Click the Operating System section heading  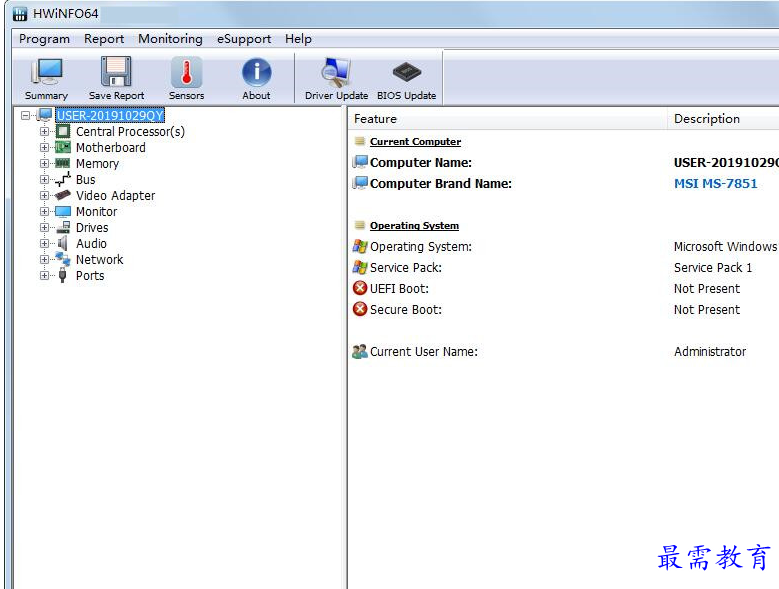414,225
